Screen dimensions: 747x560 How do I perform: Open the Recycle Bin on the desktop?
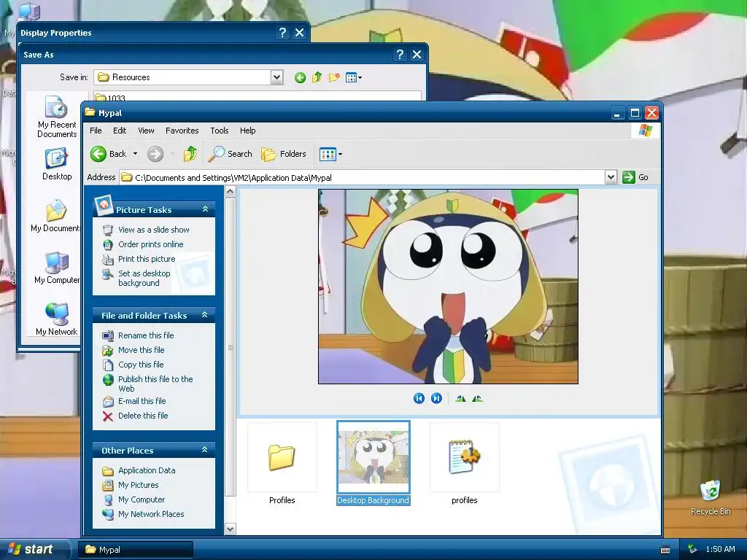[711, 498]
